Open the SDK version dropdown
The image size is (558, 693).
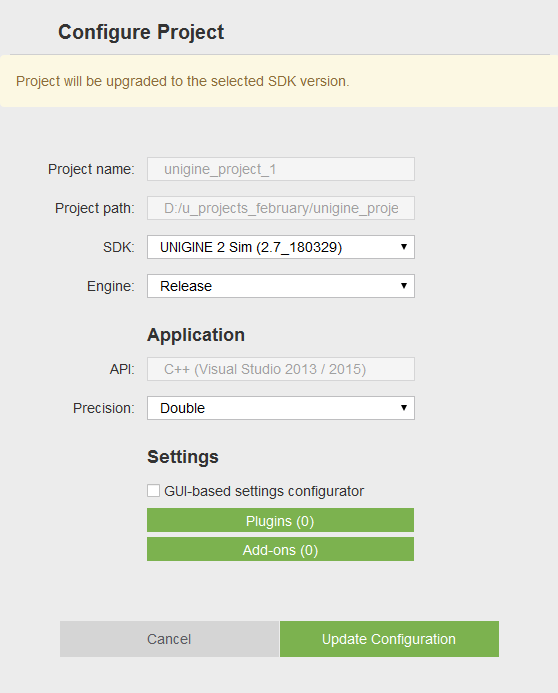281,247
